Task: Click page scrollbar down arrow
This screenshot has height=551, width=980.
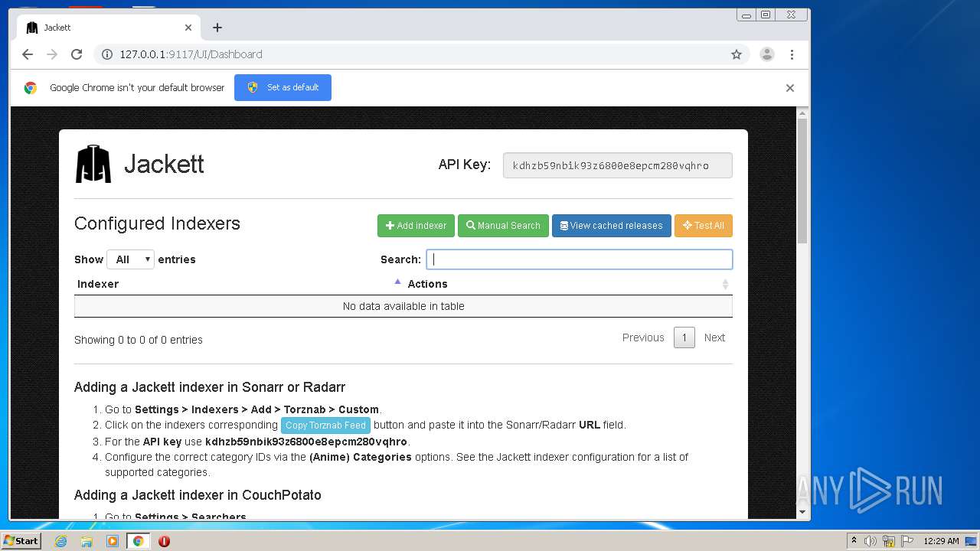Action: coord(802,512)
